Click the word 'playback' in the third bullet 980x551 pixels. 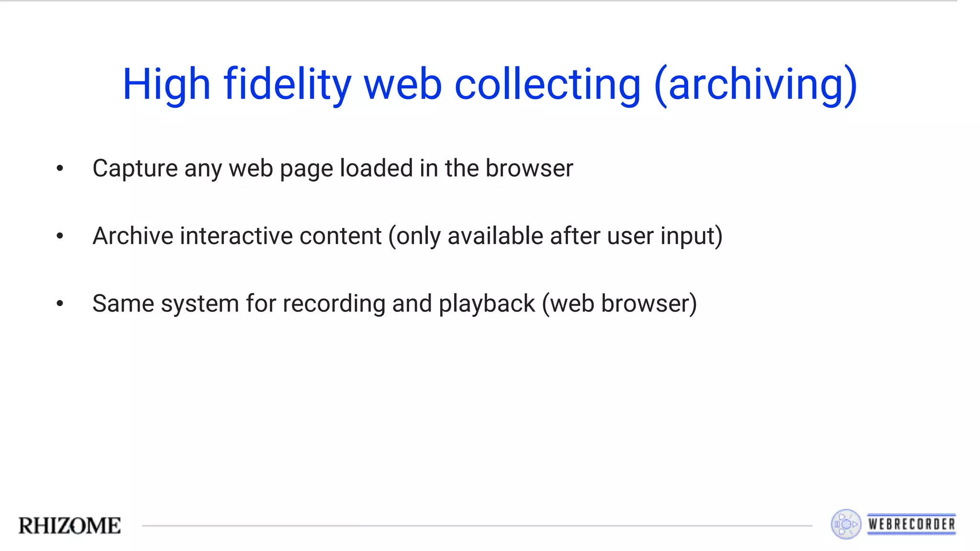coord(487,305)
